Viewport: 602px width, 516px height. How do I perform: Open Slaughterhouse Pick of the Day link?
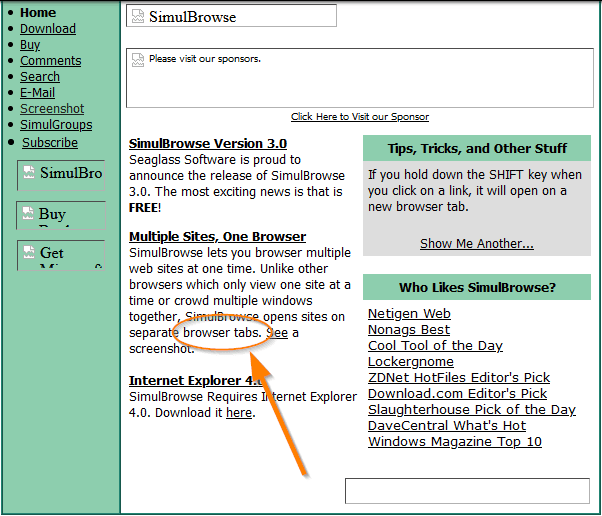[x=472, y=410]
